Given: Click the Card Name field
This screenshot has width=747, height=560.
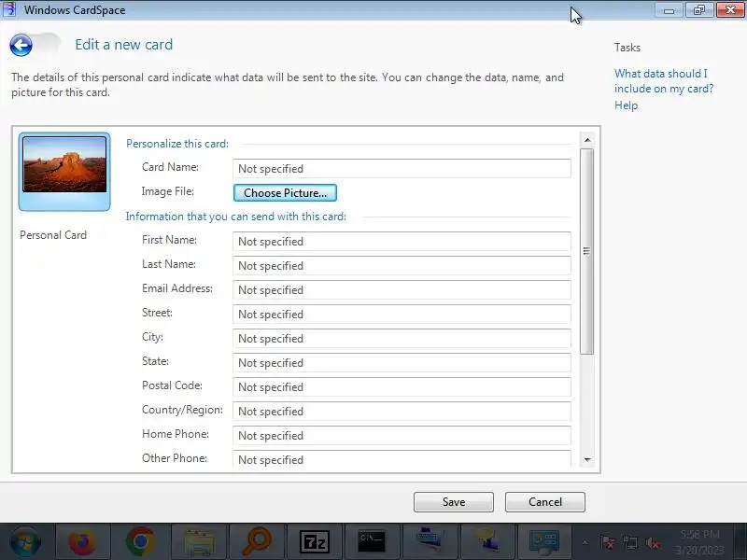Looking at the screenshot, I should [402, 169].
